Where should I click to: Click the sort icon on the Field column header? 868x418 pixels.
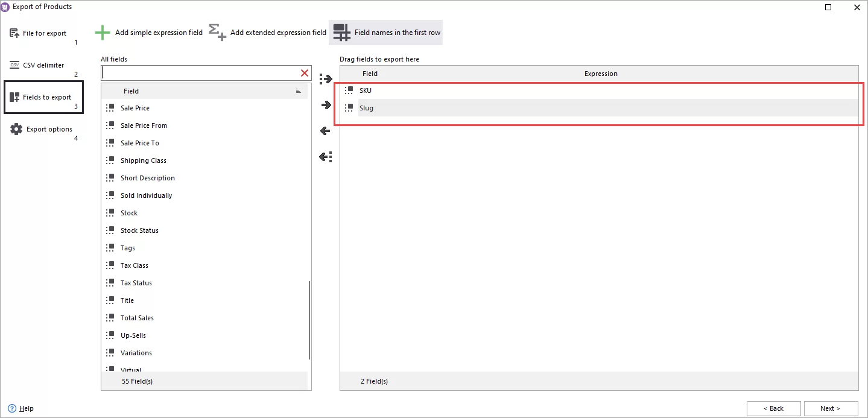[299, 90]
